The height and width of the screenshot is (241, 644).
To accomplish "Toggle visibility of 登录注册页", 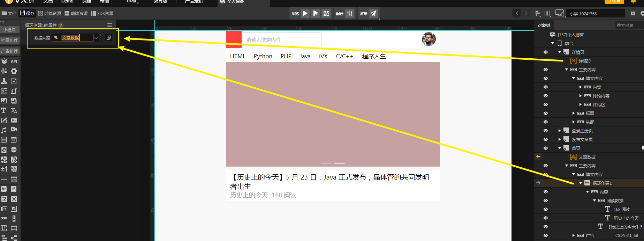I will coord(546,131).
